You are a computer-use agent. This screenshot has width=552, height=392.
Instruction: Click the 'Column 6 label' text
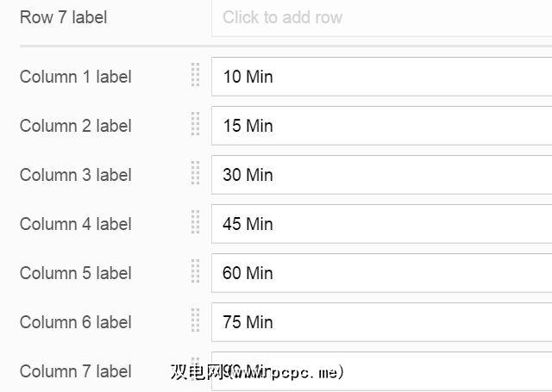pos(76,322)
